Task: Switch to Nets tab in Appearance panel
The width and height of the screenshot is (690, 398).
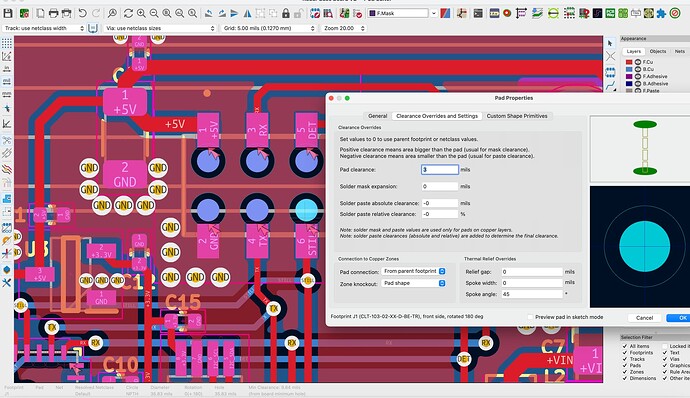Action: pos(680,52)
